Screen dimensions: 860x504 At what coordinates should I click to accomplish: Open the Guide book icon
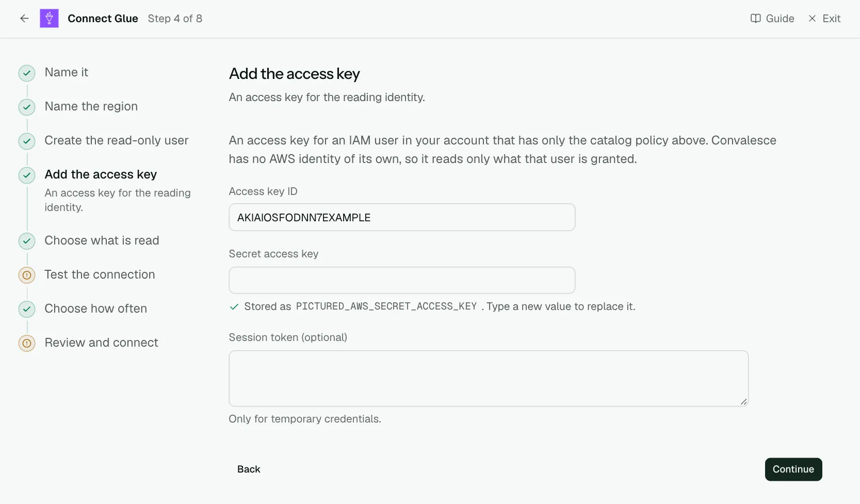(x=755, y=19)
